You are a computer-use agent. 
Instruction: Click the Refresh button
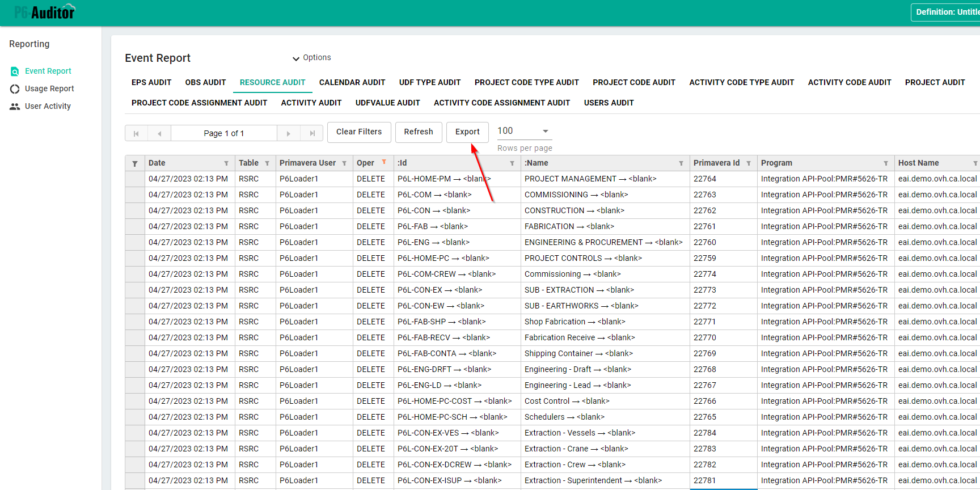(x=418, y=132)
